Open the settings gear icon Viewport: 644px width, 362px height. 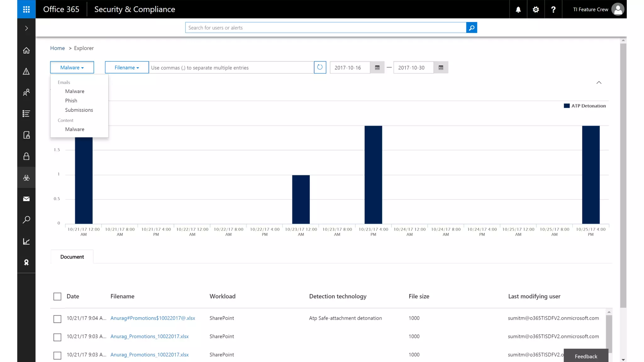pos(536,9)
